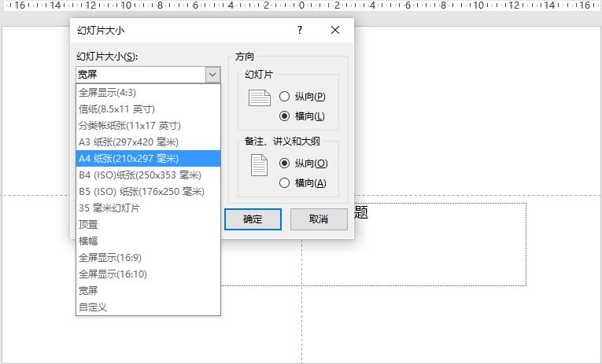Set slide orientation to 横向(L)

(302, 116)
